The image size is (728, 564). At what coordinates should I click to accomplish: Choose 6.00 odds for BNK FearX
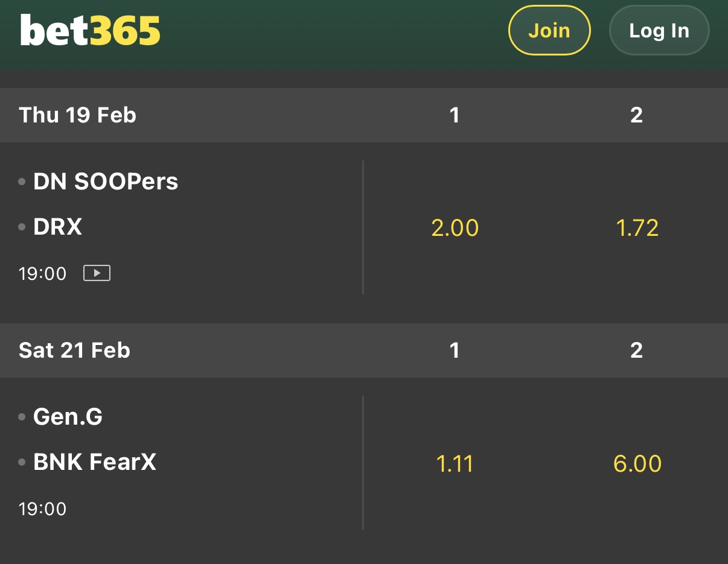point(637,463)
